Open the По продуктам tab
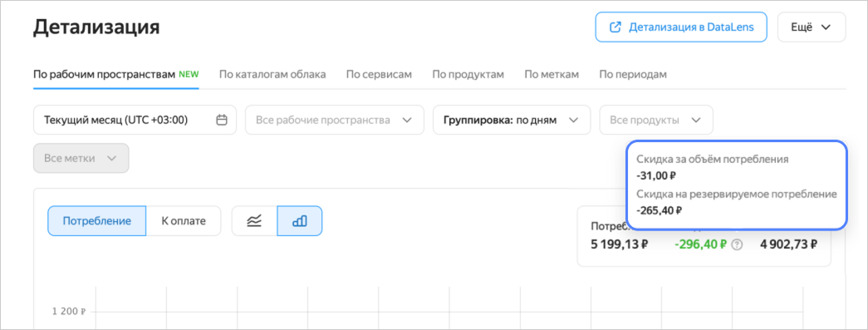 [468, 74]
